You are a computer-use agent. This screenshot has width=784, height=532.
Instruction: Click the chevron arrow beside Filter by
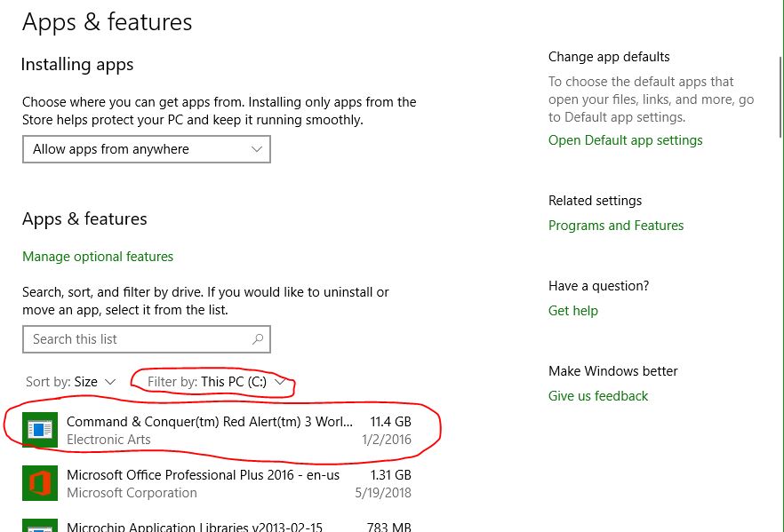(279, 382)
